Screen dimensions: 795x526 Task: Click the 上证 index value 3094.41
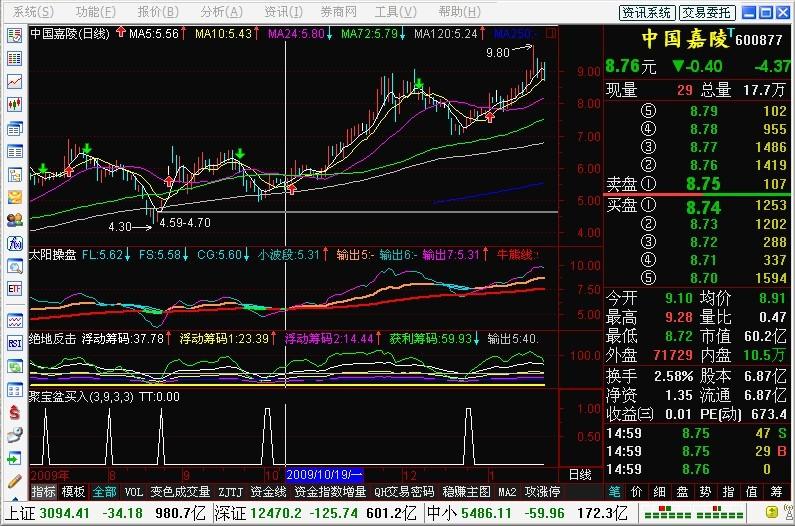click(64, 513)
